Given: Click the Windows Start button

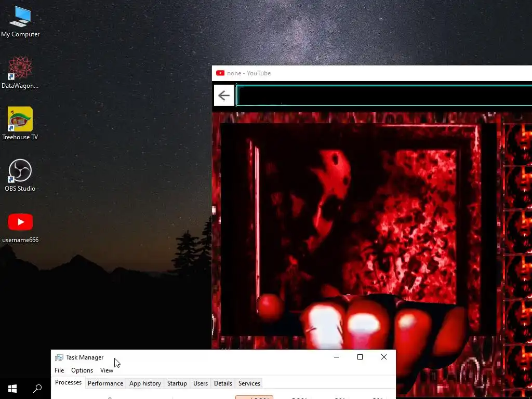Looking at the screenshot, I should point(12,389).
